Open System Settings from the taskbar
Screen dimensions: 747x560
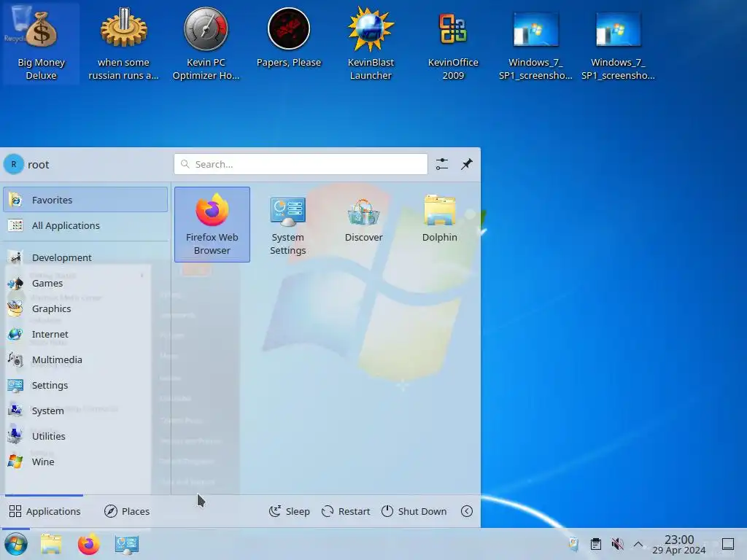[x=126, y=544]
